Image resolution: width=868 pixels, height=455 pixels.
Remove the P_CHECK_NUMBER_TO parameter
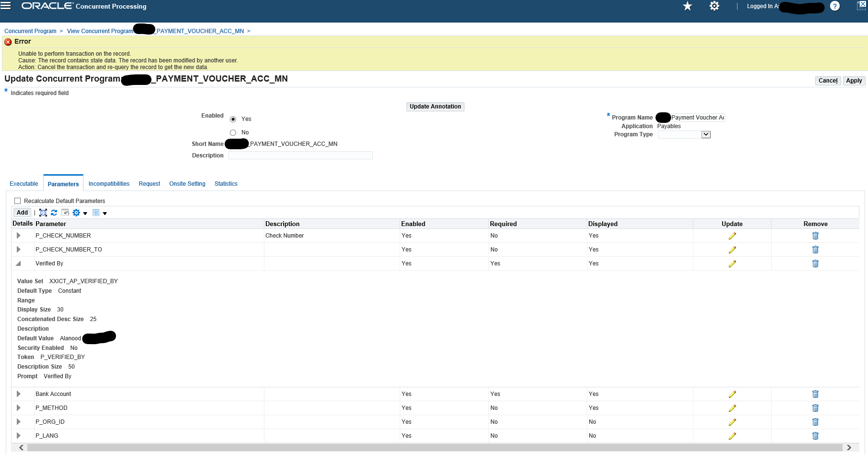(815, 250)
